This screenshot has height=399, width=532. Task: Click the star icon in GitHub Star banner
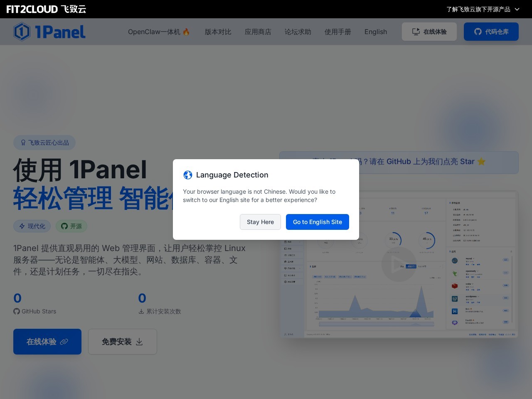[481, 162]
